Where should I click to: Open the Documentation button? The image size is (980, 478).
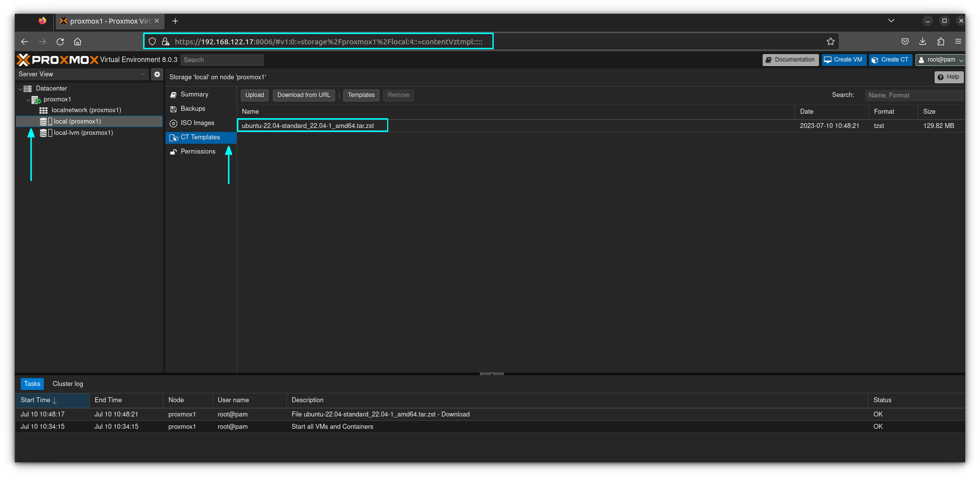pos(790,60)
